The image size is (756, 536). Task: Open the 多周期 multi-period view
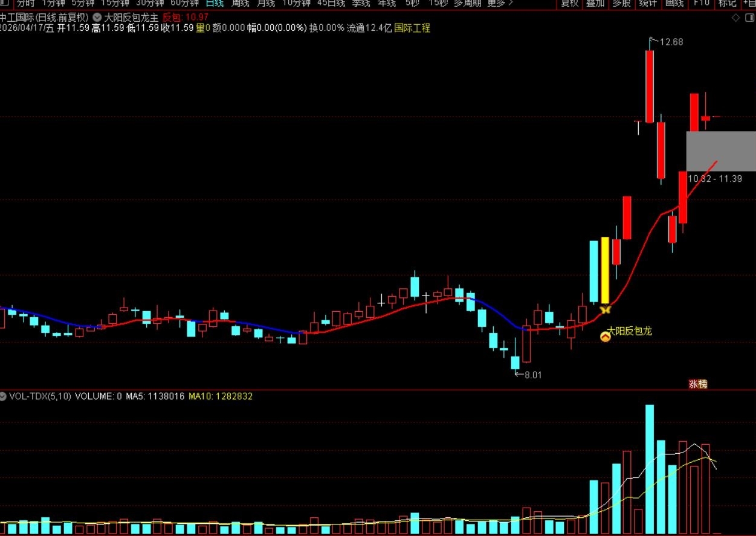(x=467, y=3)
